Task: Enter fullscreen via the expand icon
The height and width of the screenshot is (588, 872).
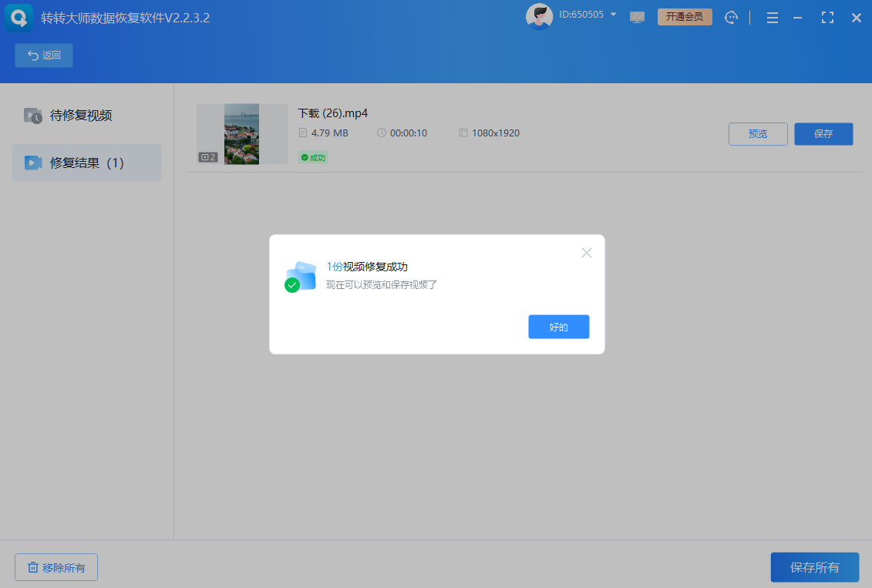Action: [x=827, y=17]
